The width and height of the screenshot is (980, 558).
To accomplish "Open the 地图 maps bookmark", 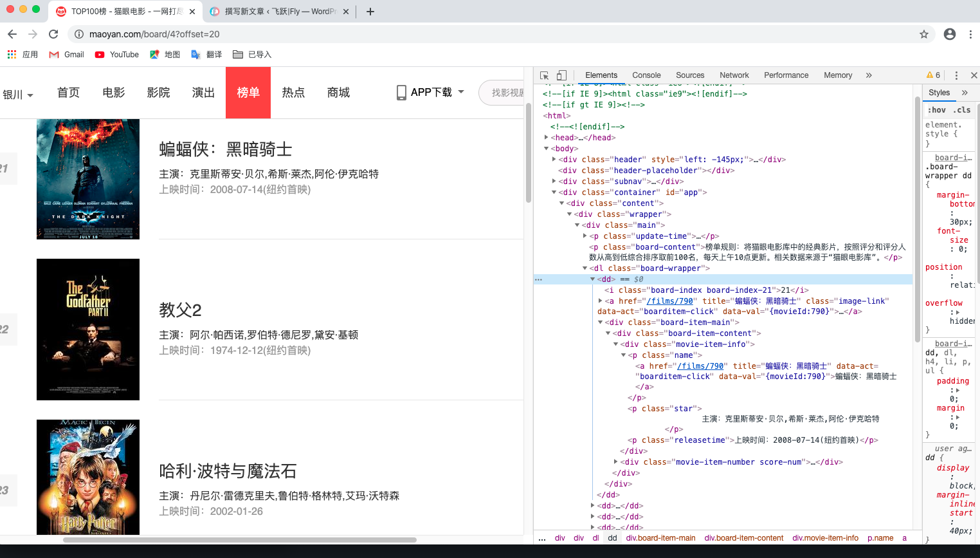I will pos(165,55).
